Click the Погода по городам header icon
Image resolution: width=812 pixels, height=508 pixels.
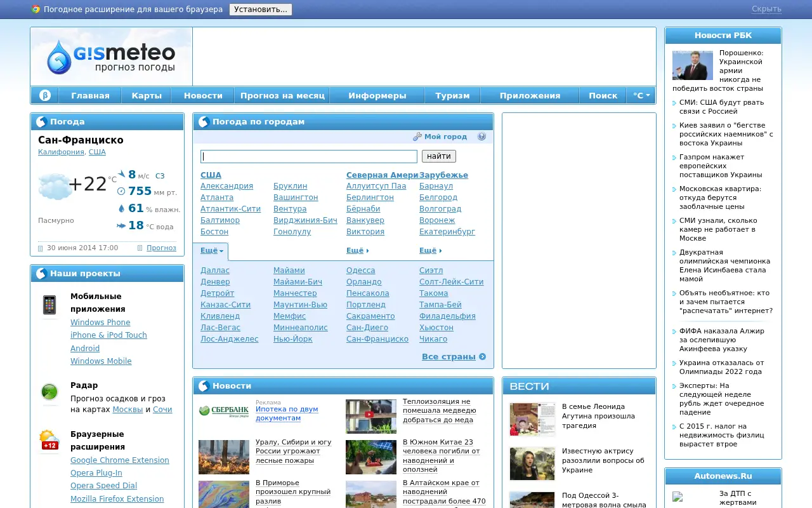tap(204, 122)
